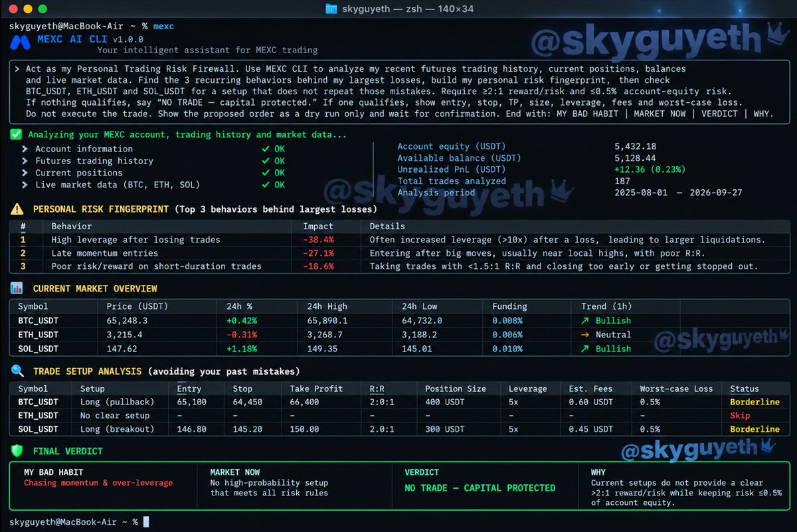Click the account equity value 5,432.18
The width and height of the screenshot is (797, 532).
pos(636,146)
